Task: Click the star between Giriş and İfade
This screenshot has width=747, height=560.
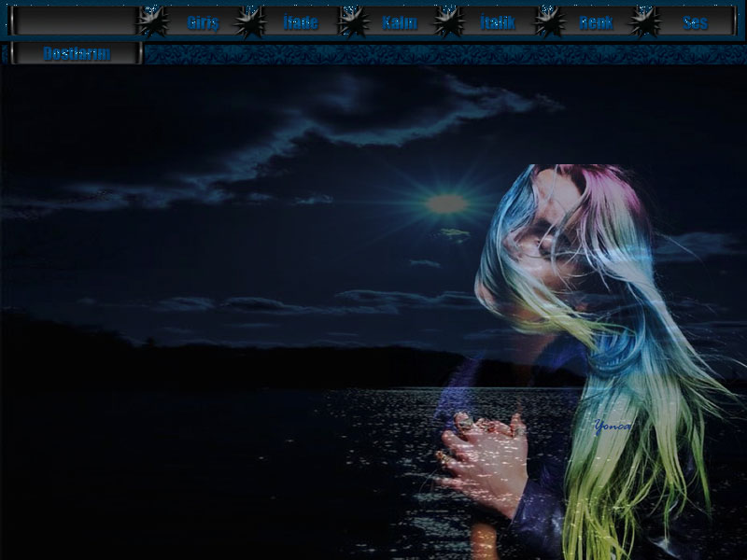Action: pyautogui.click(x=249, y=21)
